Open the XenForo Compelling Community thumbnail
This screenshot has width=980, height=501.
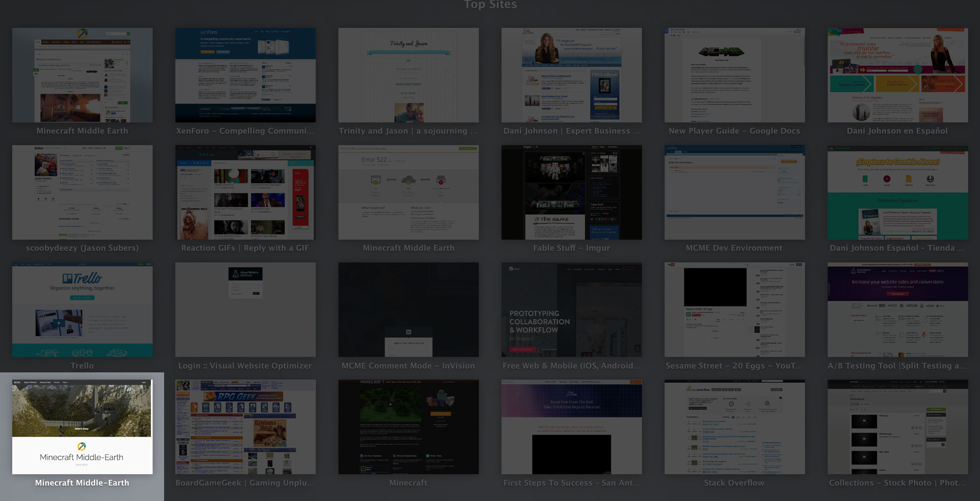[245, 75]
